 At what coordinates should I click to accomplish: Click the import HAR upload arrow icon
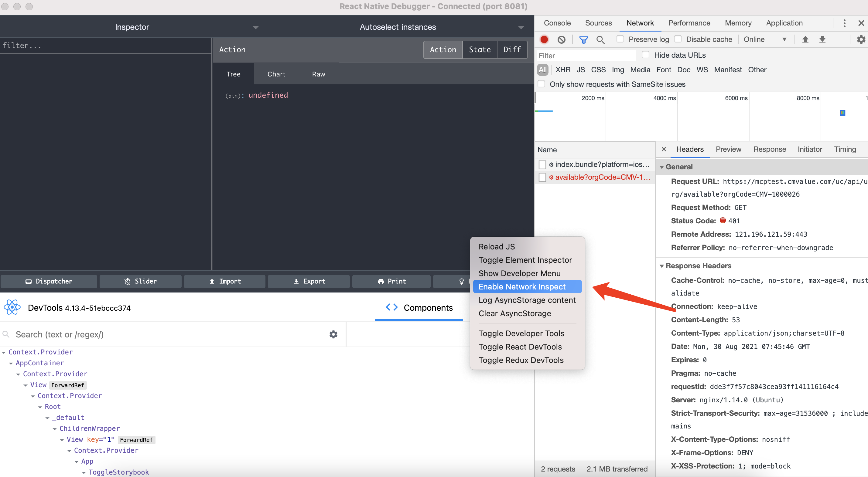[x=805, y=39]
